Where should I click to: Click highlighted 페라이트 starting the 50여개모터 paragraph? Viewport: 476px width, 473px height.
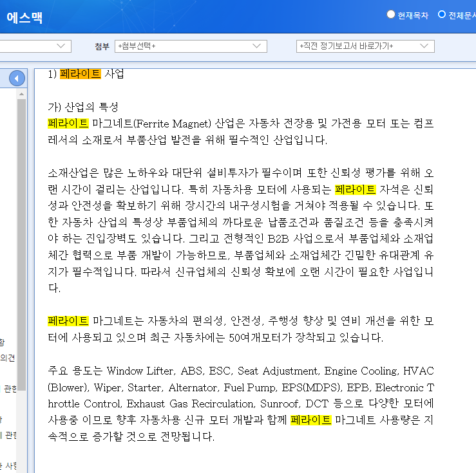(68, 320)
